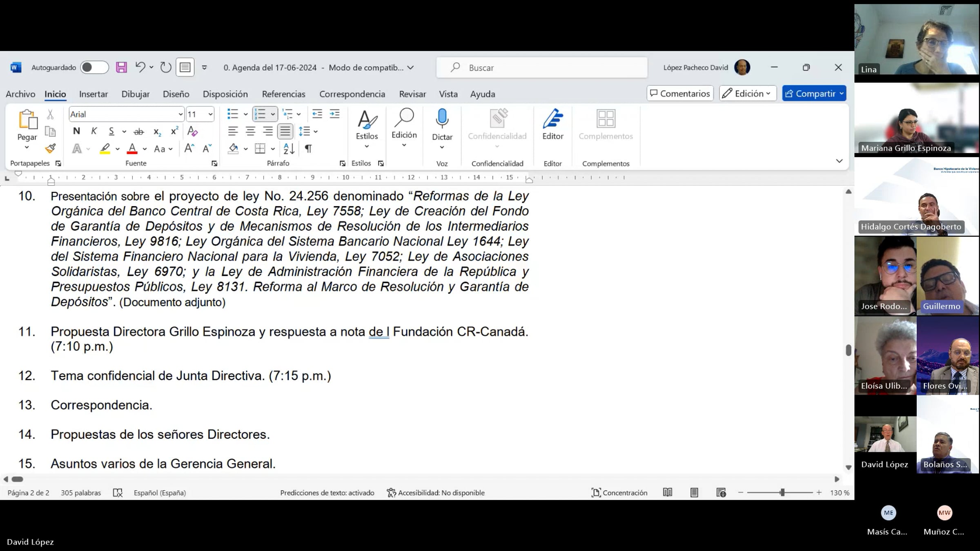Screen dimensions: 980x551
Task: Click the Dictar microphone icon
Action: [x=442, y=118]
